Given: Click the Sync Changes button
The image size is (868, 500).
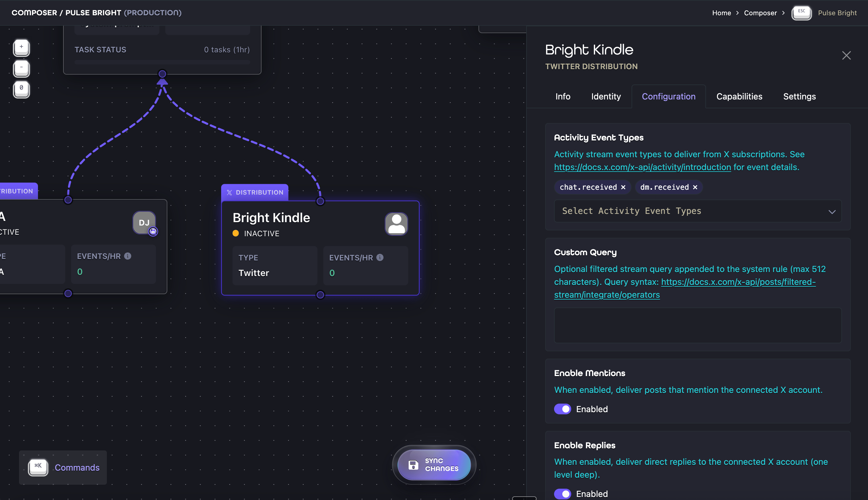Looking at the screenshot, I should point(434,465).
